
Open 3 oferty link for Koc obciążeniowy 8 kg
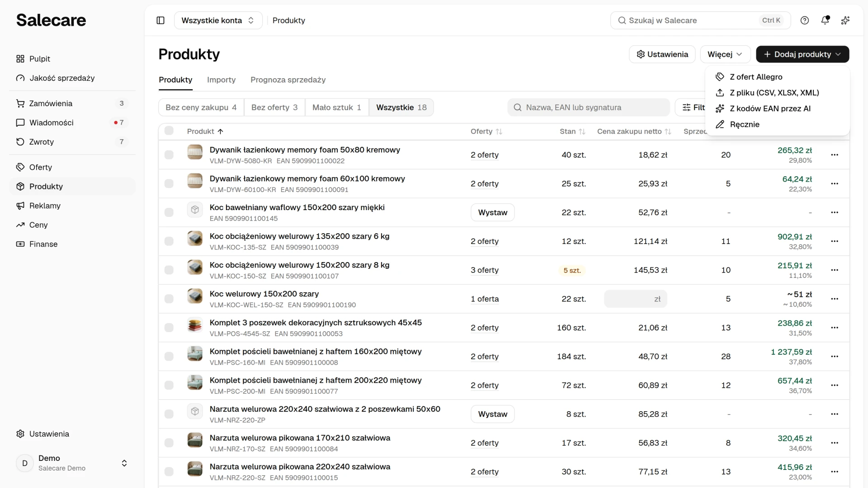485,270
